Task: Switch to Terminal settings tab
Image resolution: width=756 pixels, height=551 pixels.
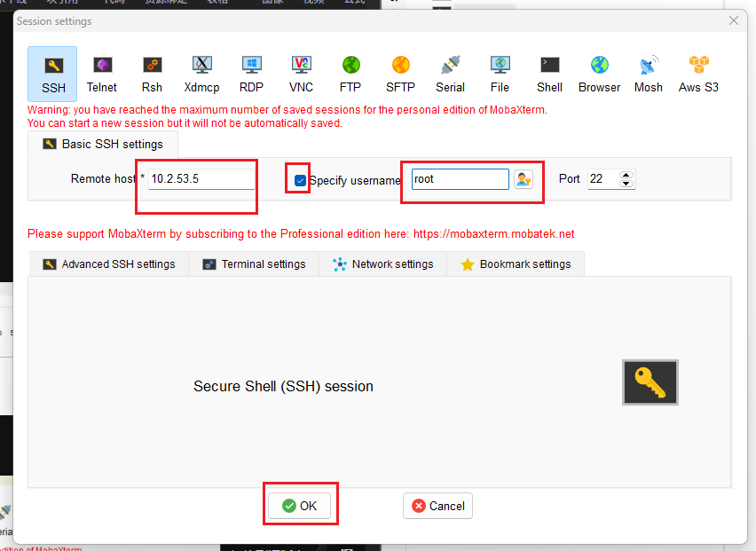Action: coord(254,264)
